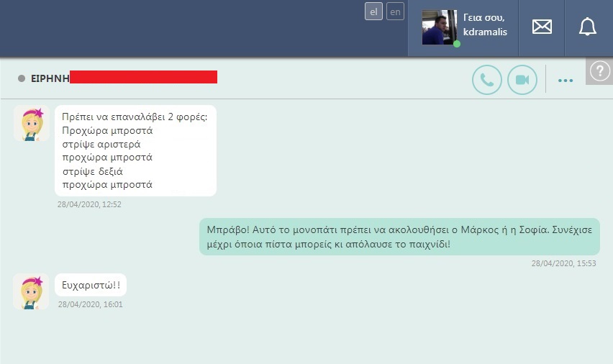Open the three-dot more options menu
Image resolution: width=613 pixels, height=364 pixels.
pyautogui.click(x=566, y=81)
